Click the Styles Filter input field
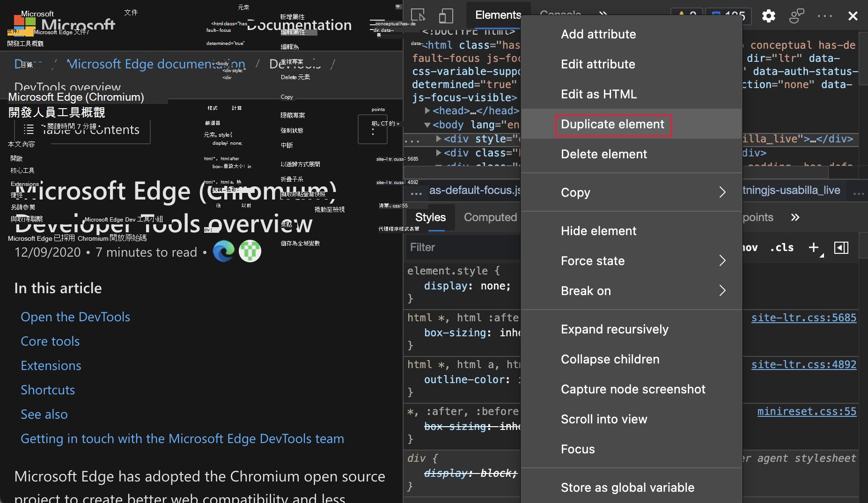Screen dimensions: 868x503 point(463,247)
